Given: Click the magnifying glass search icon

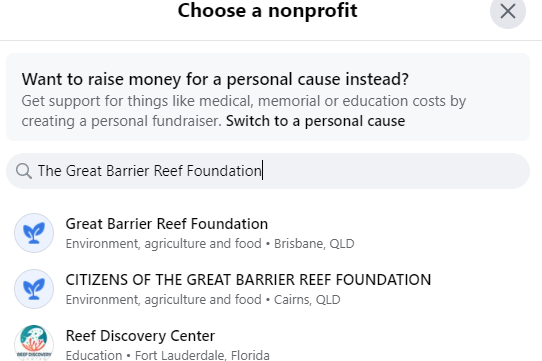Looking at the screenshot, I should click(24, 171).
